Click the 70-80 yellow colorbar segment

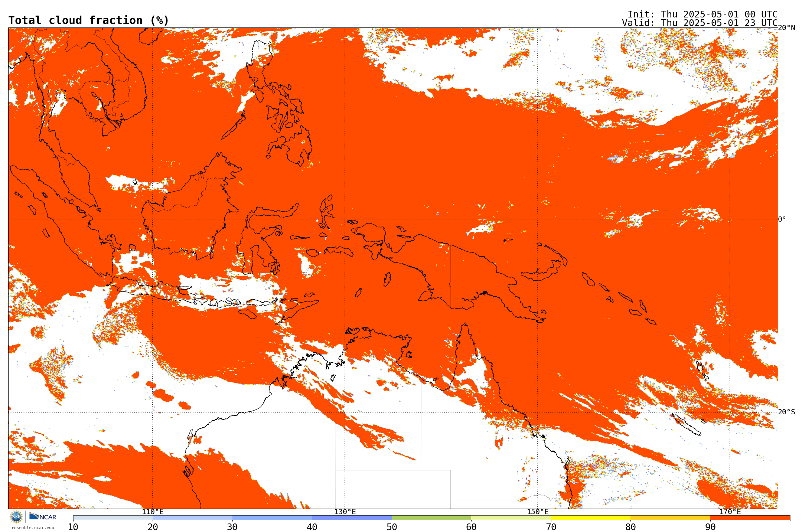tap(591, 518)
